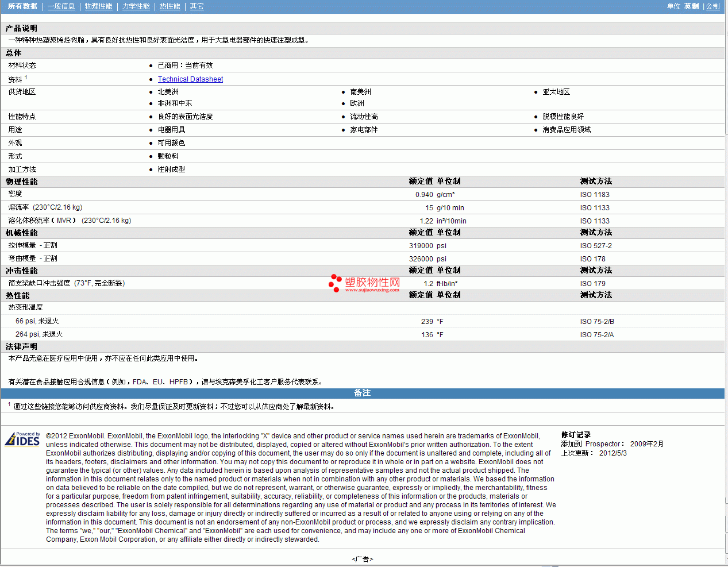The image size is (728, 567).
Task: Click the 冲击性能 section header
Action: point(21,271)
